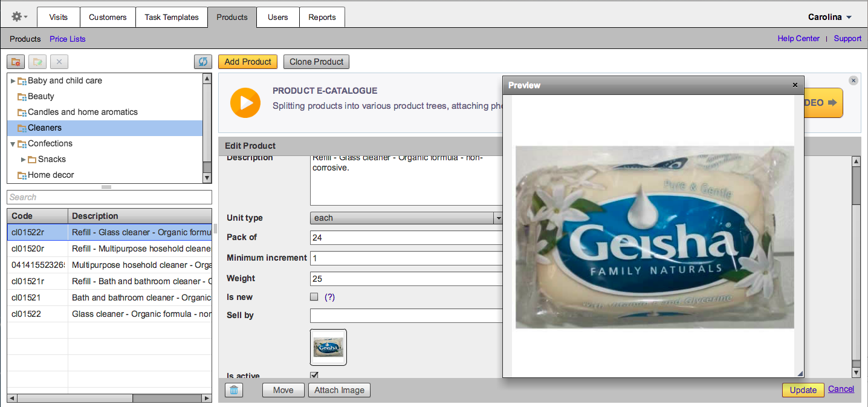
Task: Click the edit category folder icon
Action: click(x=37, y=62)
